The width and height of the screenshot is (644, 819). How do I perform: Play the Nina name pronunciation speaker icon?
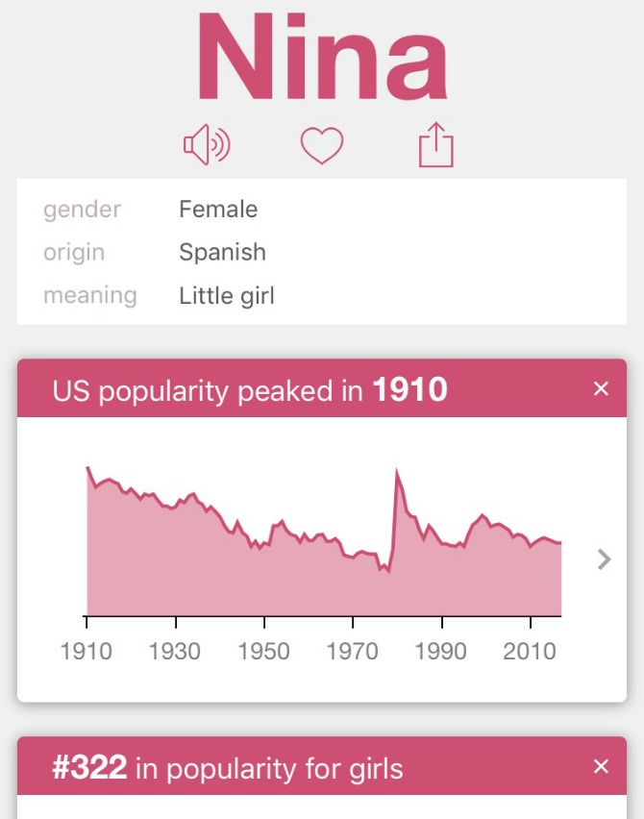(x=207, y=145)
